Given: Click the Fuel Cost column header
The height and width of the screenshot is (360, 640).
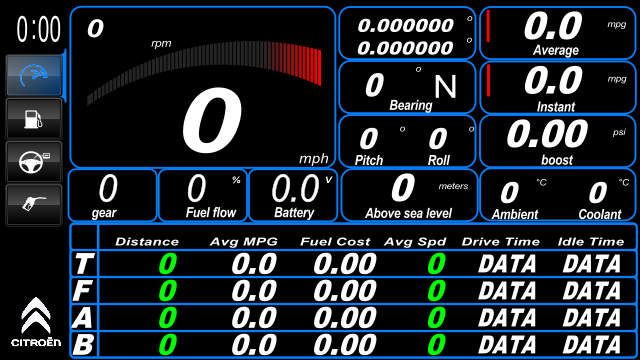Looking at the screenshot, I should coord(335,242).
